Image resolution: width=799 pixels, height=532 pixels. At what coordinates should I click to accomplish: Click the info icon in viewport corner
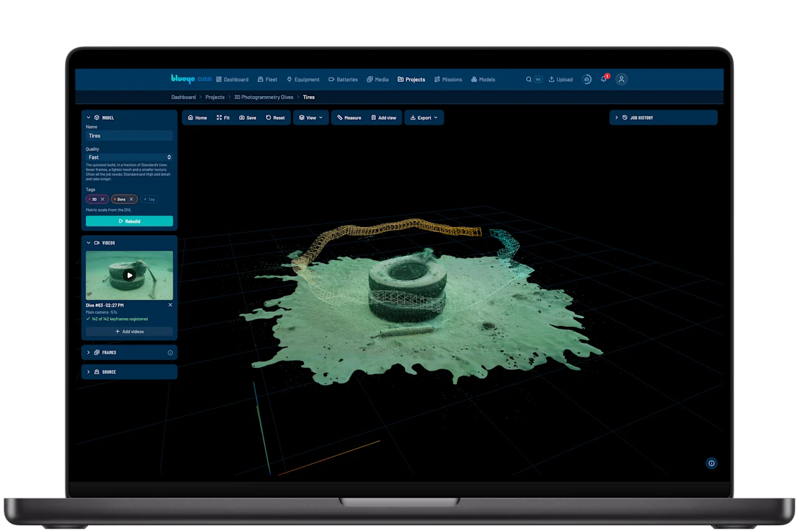point(711,463)
